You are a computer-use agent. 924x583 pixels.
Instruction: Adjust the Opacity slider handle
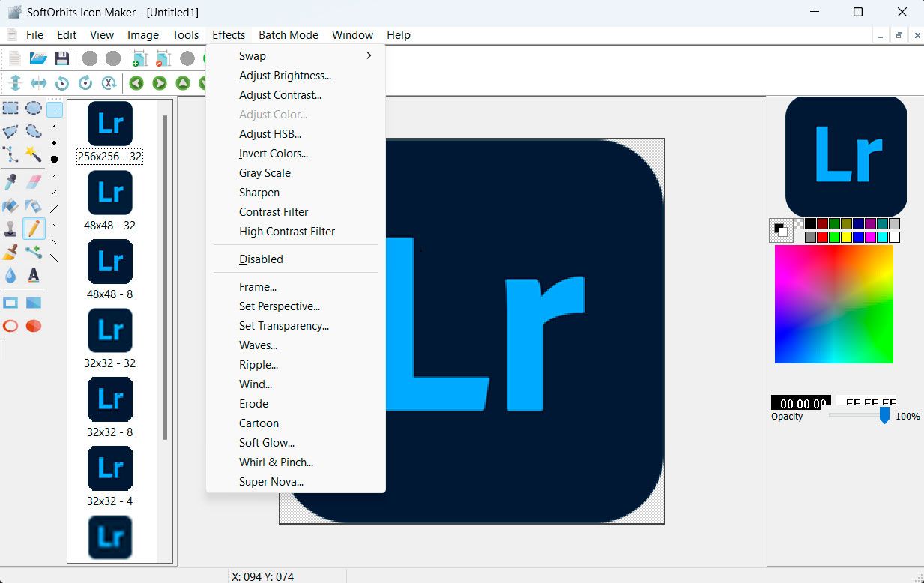[884, 414]
